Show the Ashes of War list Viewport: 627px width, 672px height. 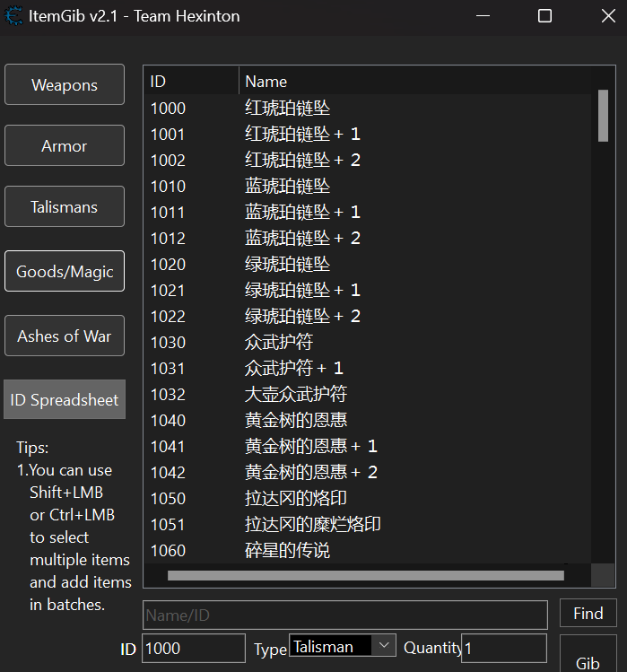pyautogui.click(x=65, y=336)
